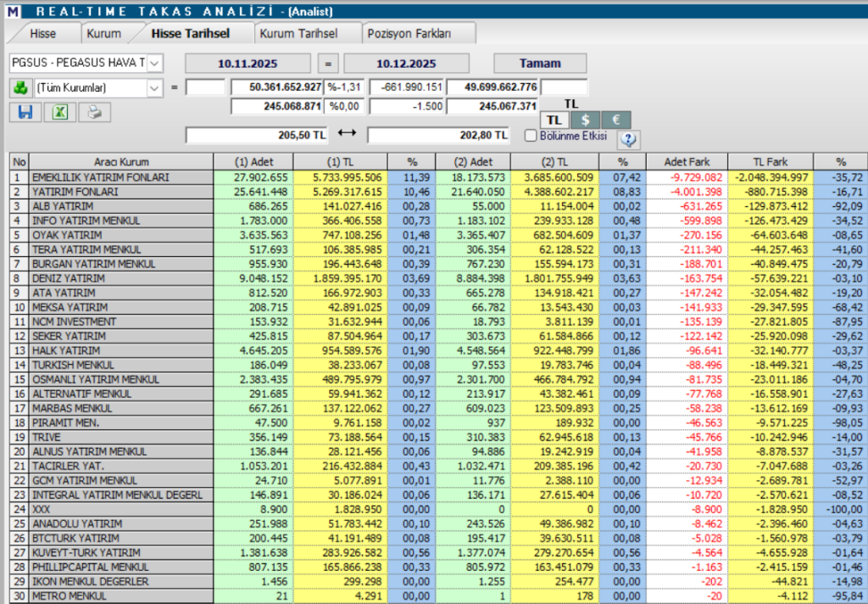Toggle the dollar currency mode off
The height and width of the screenshot is (604, 868).
pyautogui.click(x=585, y=120)
